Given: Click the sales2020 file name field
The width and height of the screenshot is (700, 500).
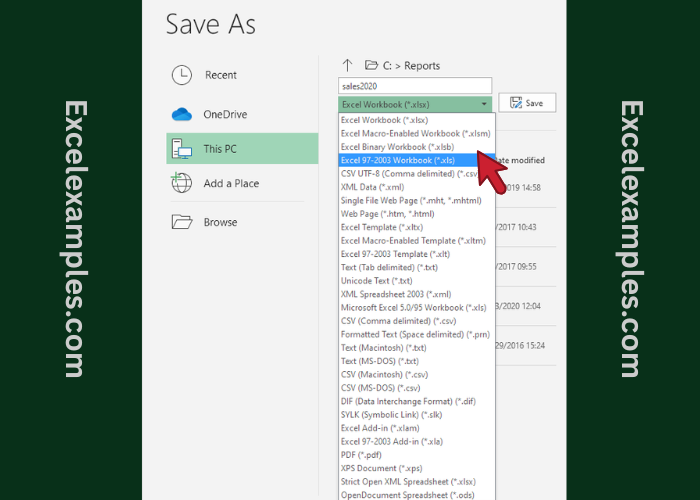Looking at the screenshot, I should [415, 86].
